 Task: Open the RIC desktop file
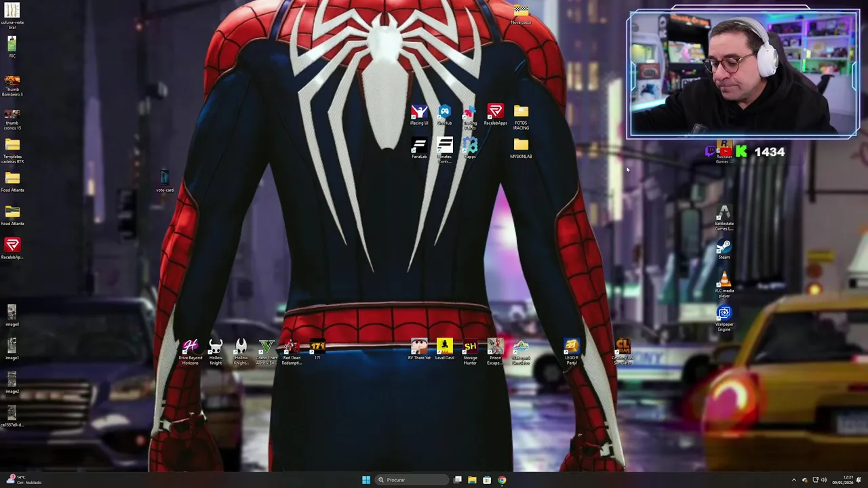[x=12, y=47]
